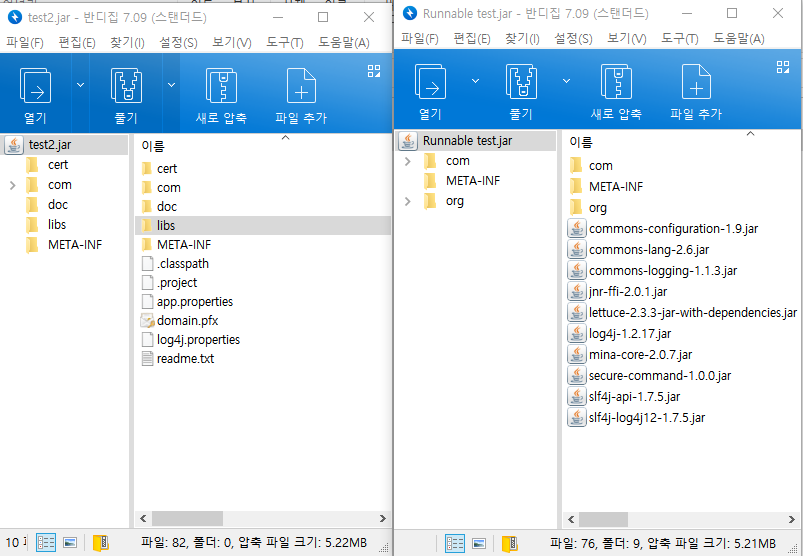
Task: Open the dropdown arrow next to 열기 in Runnable test.jar window
Action: 475,81
